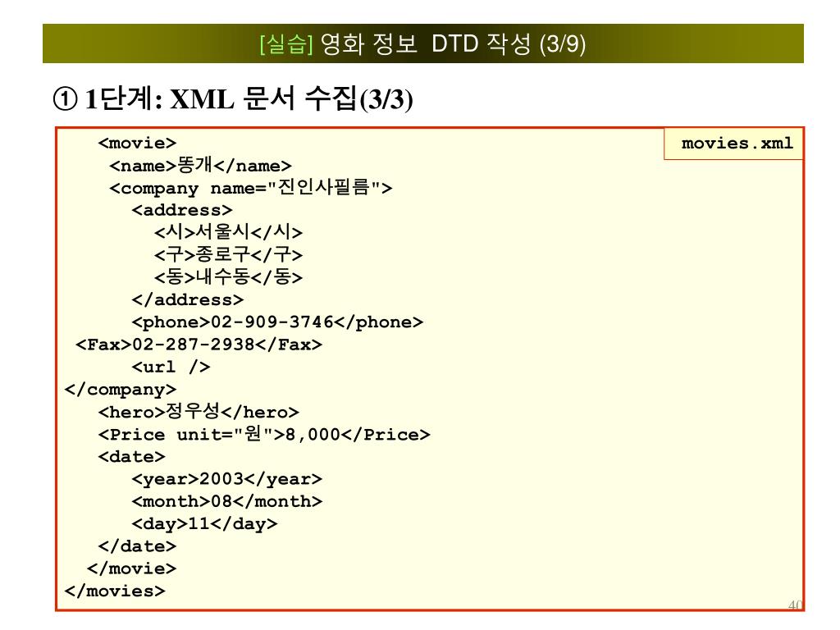Click the '[실습]' label in the title bar
This screenshot has height=630, width=840.
point(286,43)
